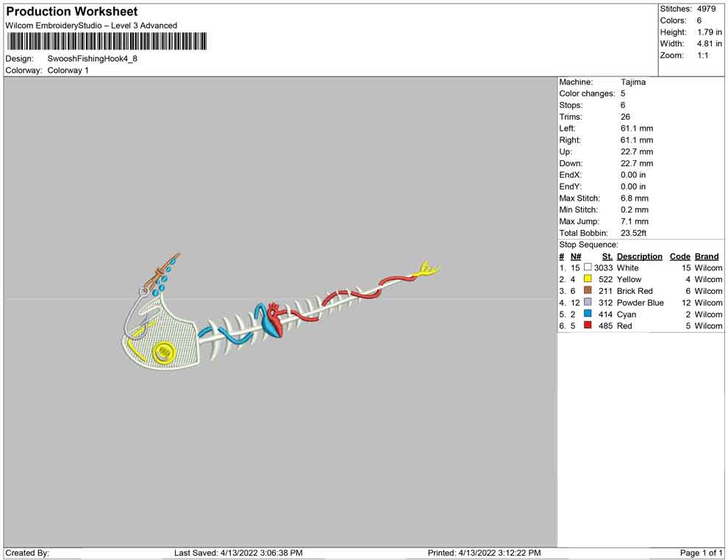Click the Red thread color swatch
728x560 pixels.
pos(588,326)
